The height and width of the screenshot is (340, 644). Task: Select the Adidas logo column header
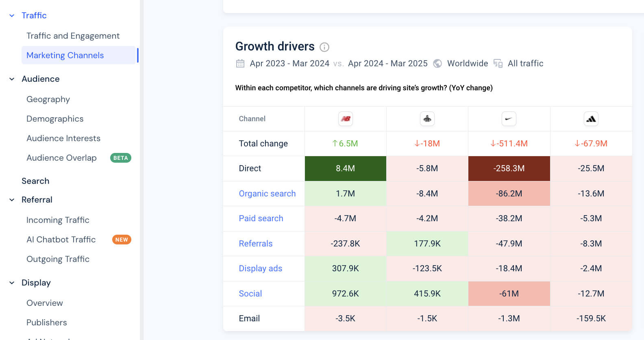point(591,118)
